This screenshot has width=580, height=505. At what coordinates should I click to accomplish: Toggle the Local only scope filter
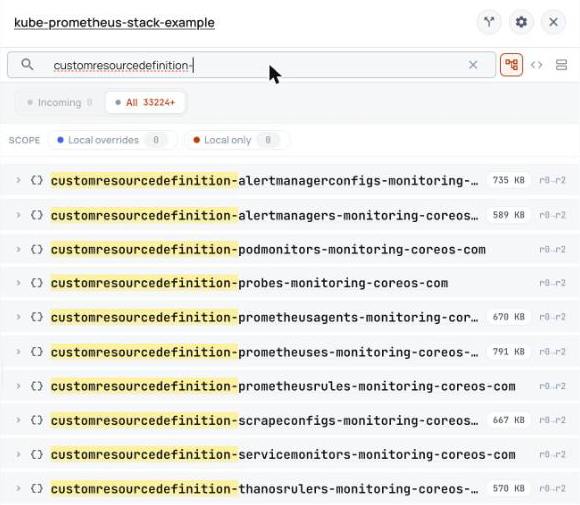(236, 140)
